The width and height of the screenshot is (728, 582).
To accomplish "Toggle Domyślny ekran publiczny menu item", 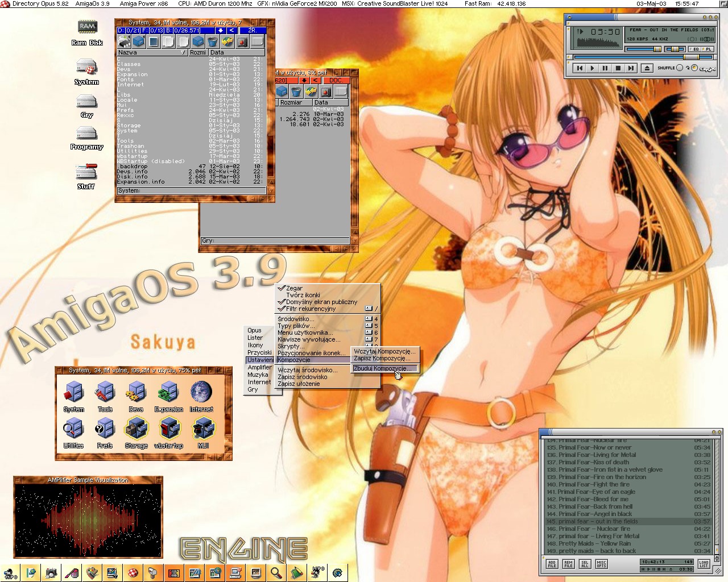I will (x=326, y=302).
